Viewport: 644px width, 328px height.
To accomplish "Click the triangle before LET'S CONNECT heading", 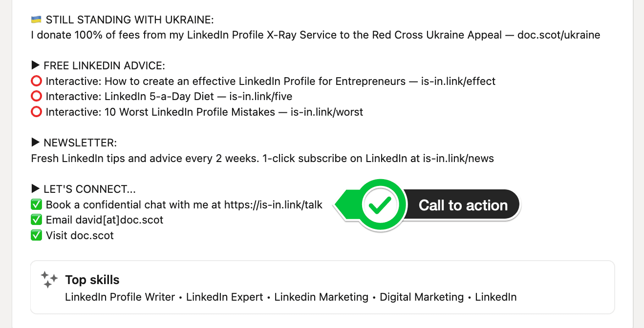I will [x=35, y=189].
